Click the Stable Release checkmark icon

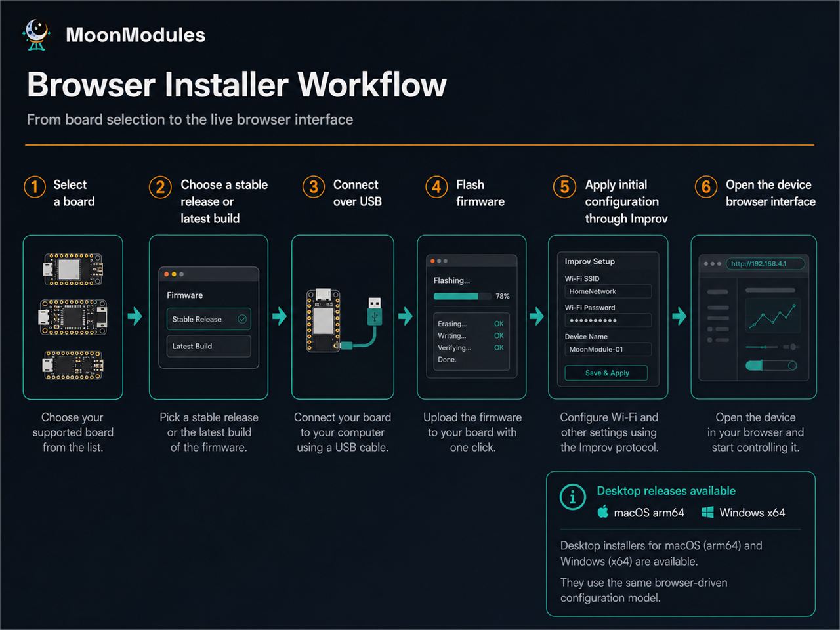[x=242, y=319]
